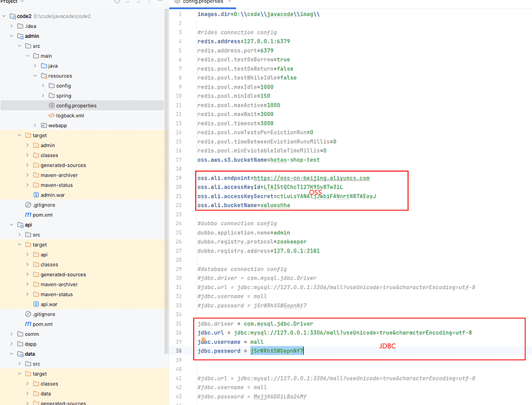Click the .idea folder icon
532x405 pixels.
pyautogui.click(x=21, y=26)
